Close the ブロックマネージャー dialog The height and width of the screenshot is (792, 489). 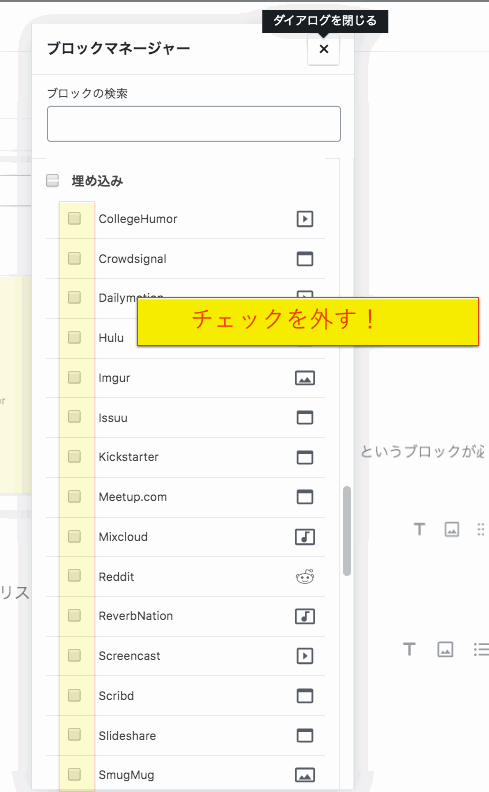323,49
